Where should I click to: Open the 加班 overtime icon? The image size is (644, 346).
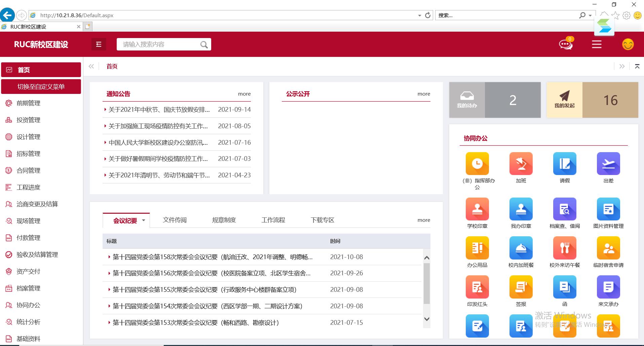pyautogui.click(x=521, y=164)
